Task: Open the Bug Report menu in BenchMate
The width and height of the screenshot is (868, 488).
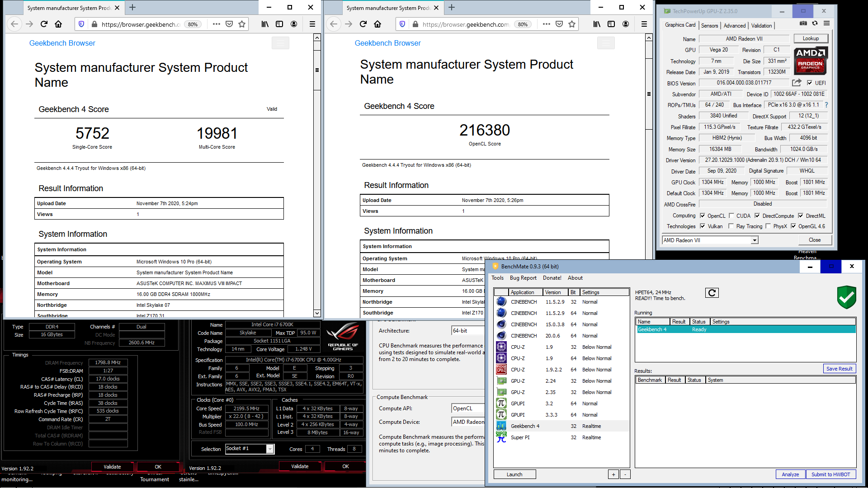Action: [523, 278]
